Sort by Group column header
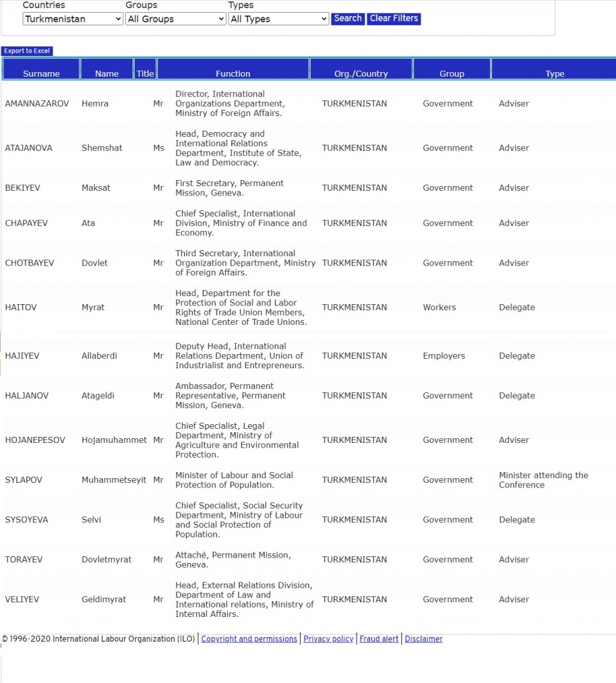The width and height of the screenshot is (616, 683). point(451,73)
